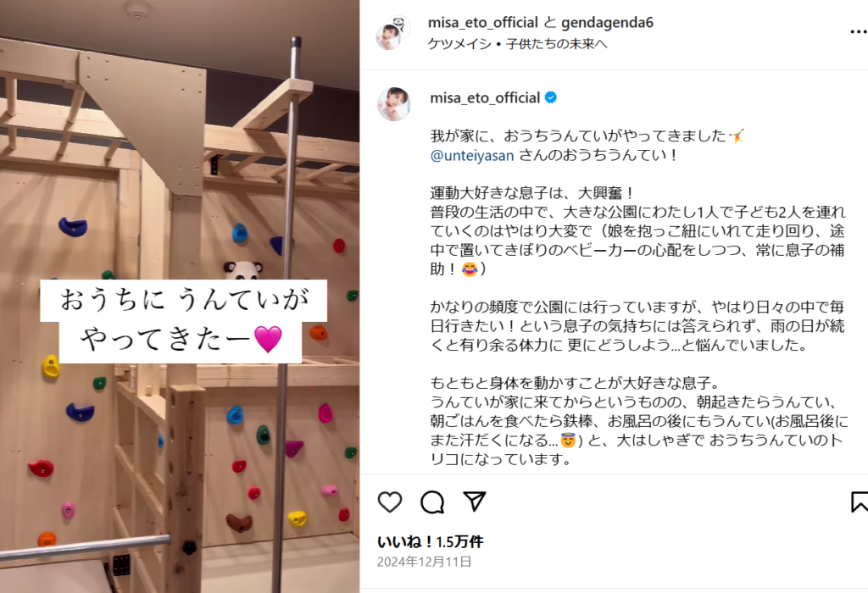The image size is (868, 593).
Task: Open @unteiyasan mention in caption
Action: click(x=472, y=155)
